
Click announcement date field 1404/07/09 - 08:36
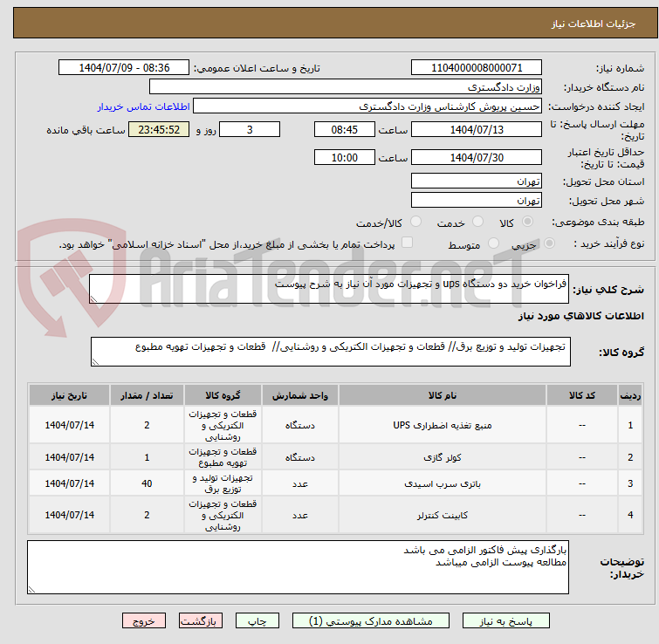(x=124, y=68)
